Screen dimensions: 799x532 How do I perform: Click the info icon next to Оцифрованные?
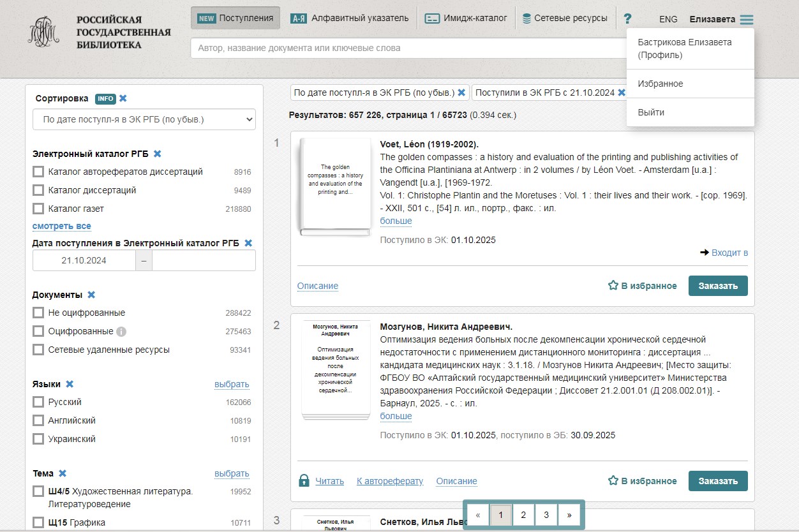tap(121, 332)
